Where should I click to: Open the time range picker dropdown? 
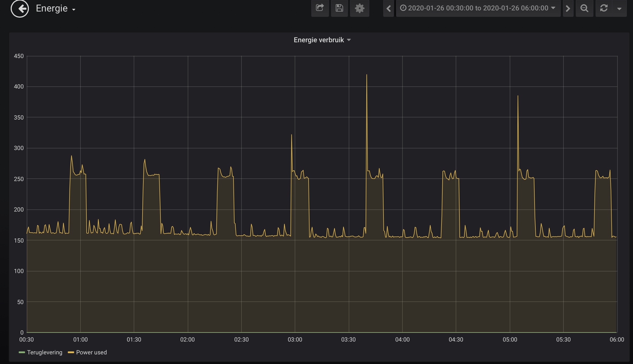[478, 8]
